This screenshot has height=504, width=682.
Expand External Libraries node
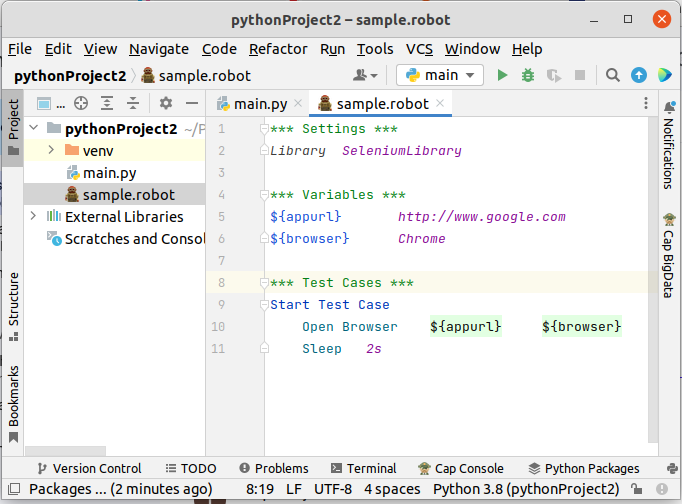point(33,216)
